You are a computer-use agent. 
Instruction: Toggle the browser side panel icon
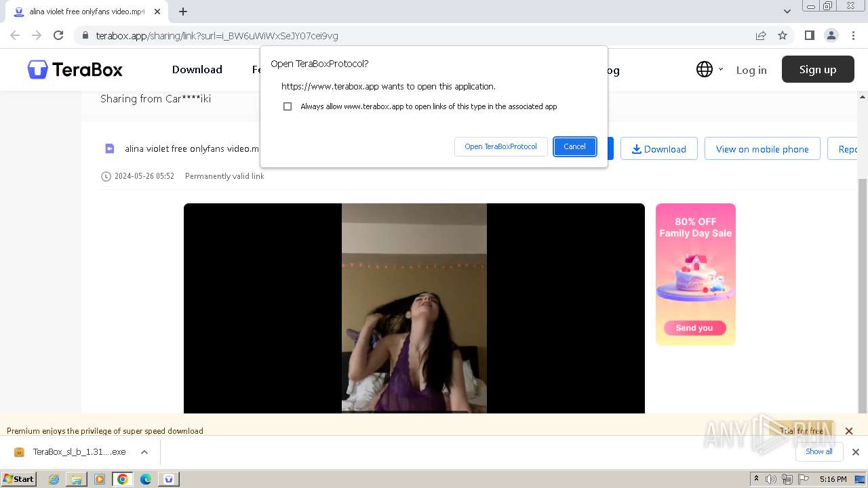(809, 35)
